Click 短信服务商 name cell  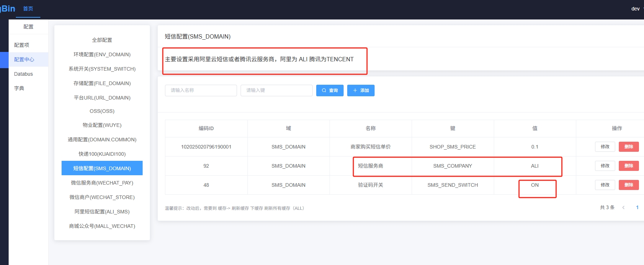click(x=371, y=166)
